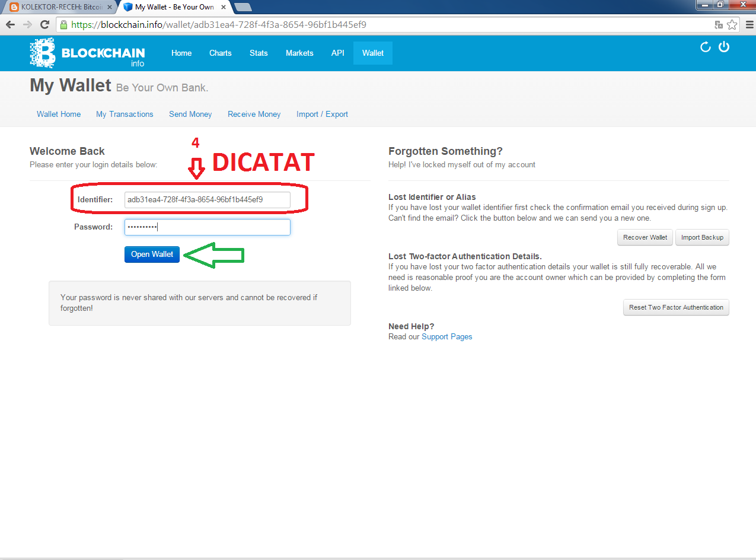
Task: Select Wallet in the top navigation
Action: click(373, 53)
